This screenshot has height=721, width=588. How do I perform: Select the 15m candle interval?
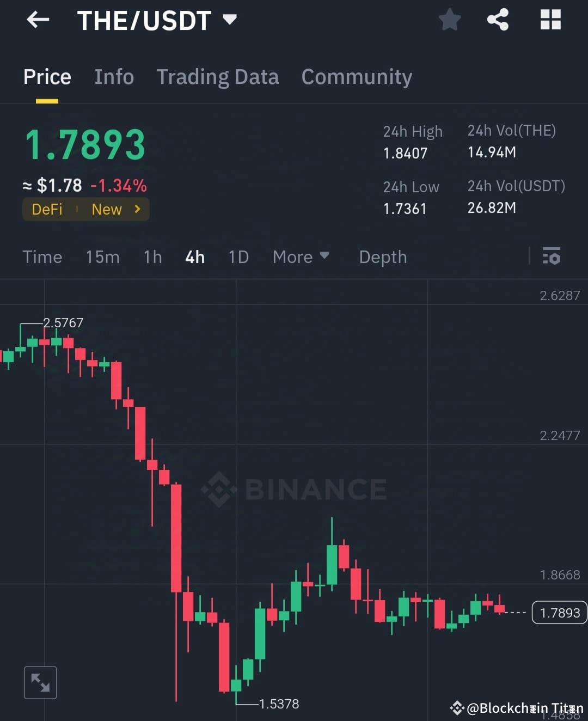102,256
